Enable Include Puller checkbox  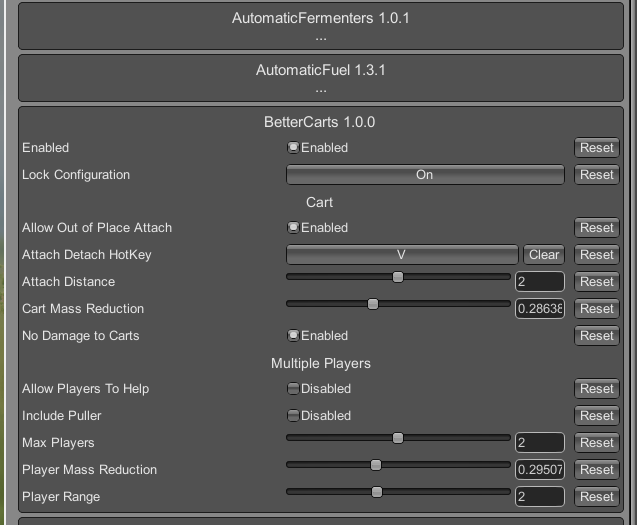click(x=293, y=415)
